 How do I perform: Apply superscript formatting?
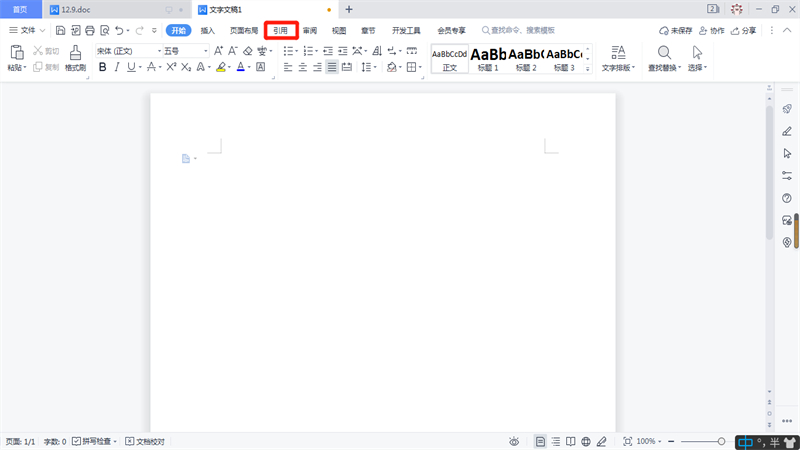(171, 67)
